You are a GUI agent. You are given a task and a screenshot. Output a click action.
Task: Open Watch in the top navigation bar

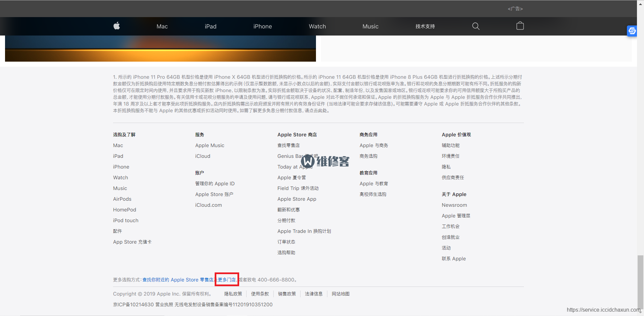click(x=317, y=26)
